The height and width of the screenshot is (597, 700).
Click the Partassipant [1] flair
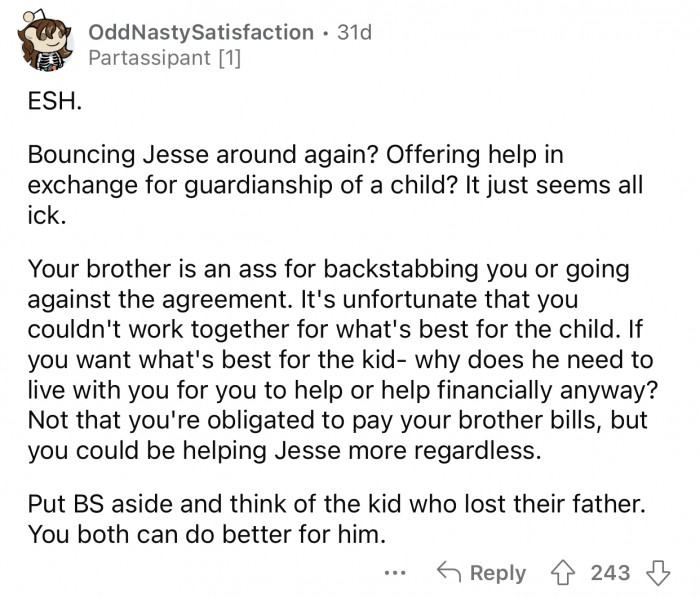pyautogui.click(x=165, y=58)
